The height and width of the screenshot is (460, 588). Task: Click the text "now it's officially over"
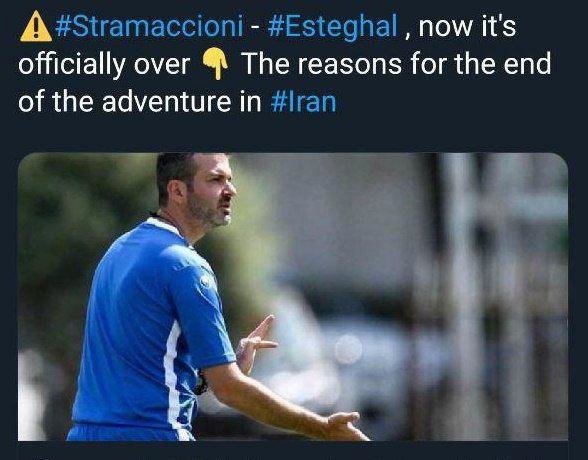[267, 45]
